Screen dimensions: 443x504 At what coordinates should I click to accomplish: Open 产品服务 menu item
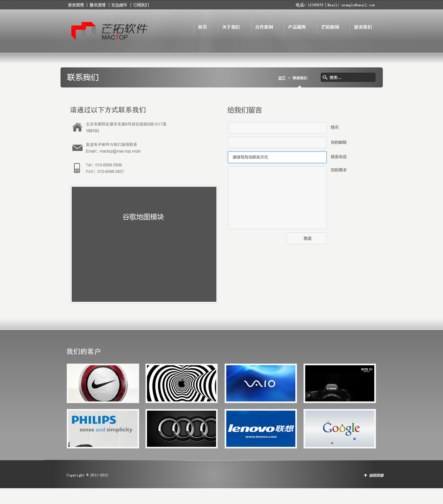click(x=297, y=27)
